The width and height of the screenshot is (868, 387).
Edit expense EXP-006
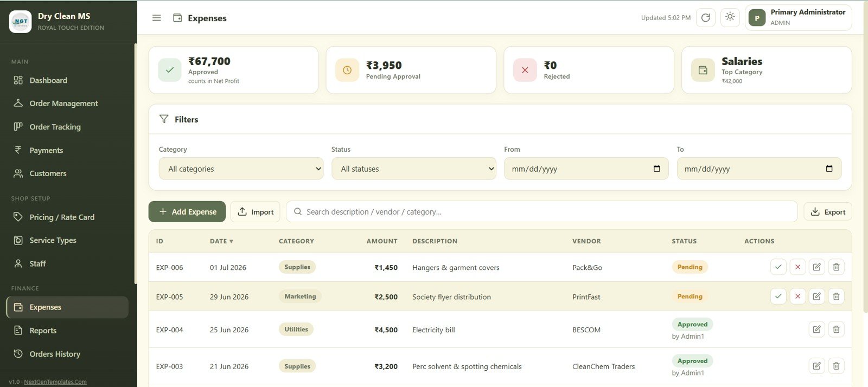click(817, 267)
